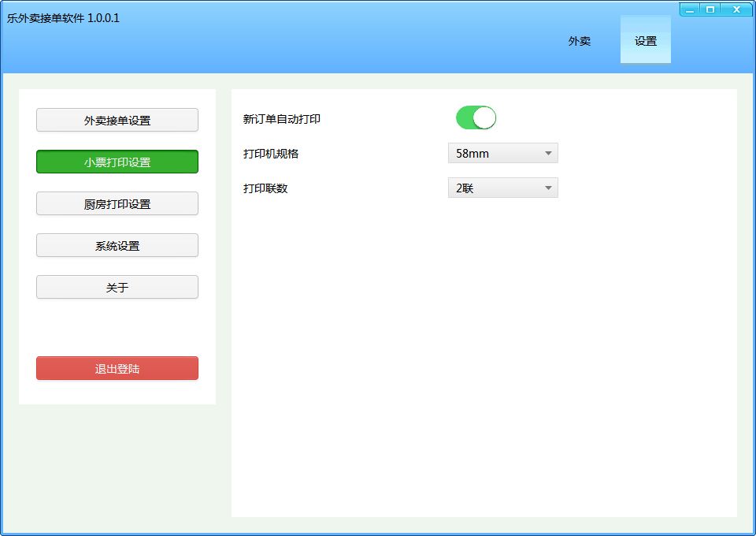This screenshot has height=536, width=756.
Task: Click the arrow on the 2联 combo box
Action: pos(548,188)
